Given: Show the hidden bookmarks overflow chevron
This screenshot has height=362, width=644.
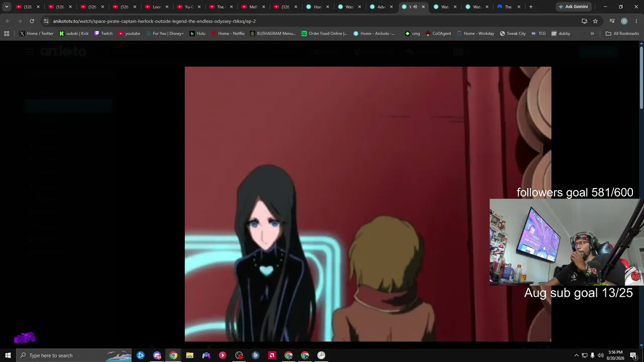Looking at the screenshot, I should (592, 34).
